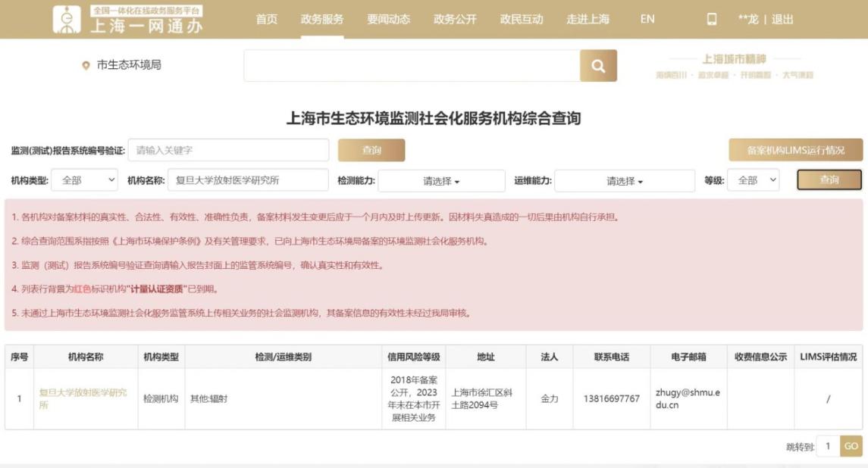Expand the 运维能力 dropdown selector
The height and width of the screenshot is (468, 868).
point(624,181)
